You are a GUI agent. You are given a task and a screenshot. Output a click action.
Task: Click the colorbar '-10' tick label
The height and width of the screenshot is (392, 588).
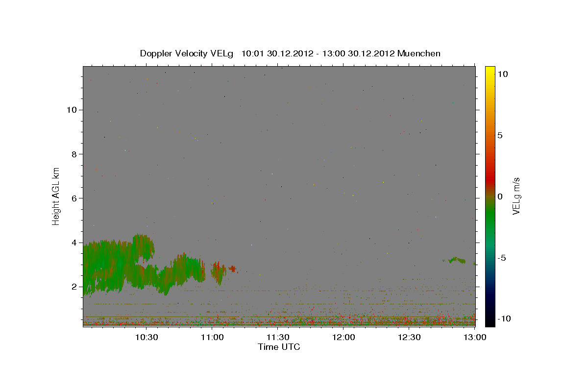504,318
